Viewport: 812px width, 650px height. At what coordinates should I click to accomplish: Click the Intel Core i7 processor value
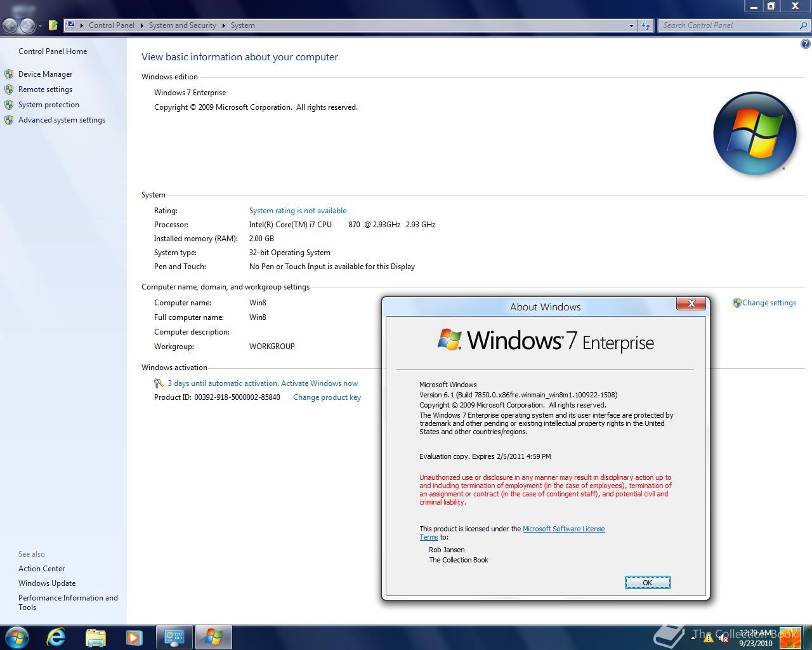(x=342, y=225)
